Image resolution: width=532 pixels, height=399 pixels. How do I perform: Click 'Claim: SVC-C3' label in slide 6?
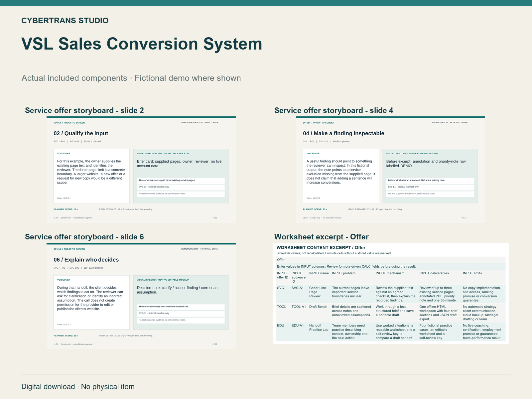tap(64, 325)
